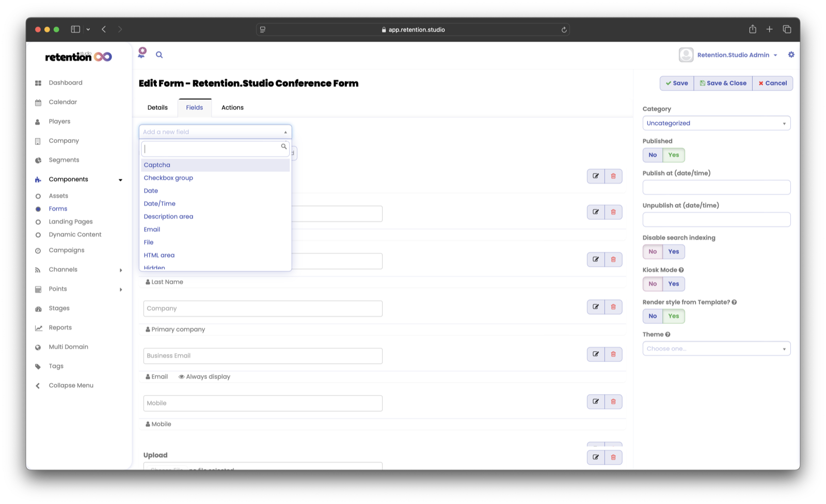This screenshot has height=504, width=826.
Task: Edit the Business Email field
Action: [596, 354]
